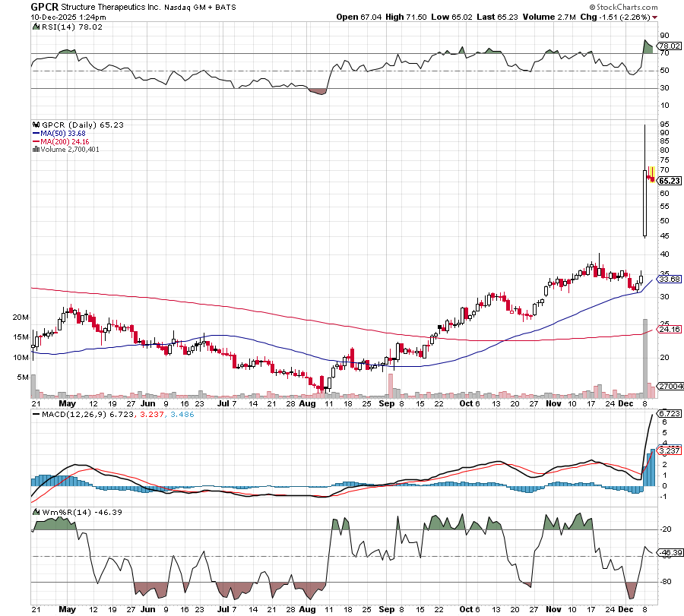Click the Wm%R(14) legend icon

click(34, 512)
